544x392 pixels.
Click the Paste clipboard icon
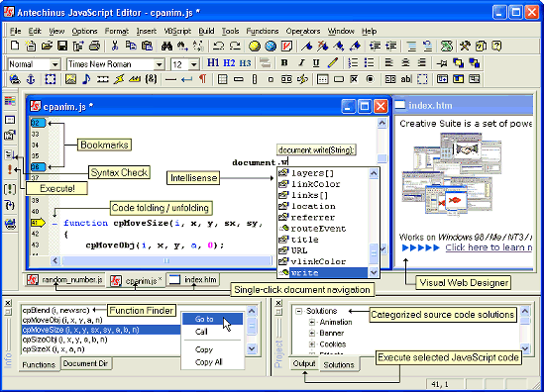147,46
